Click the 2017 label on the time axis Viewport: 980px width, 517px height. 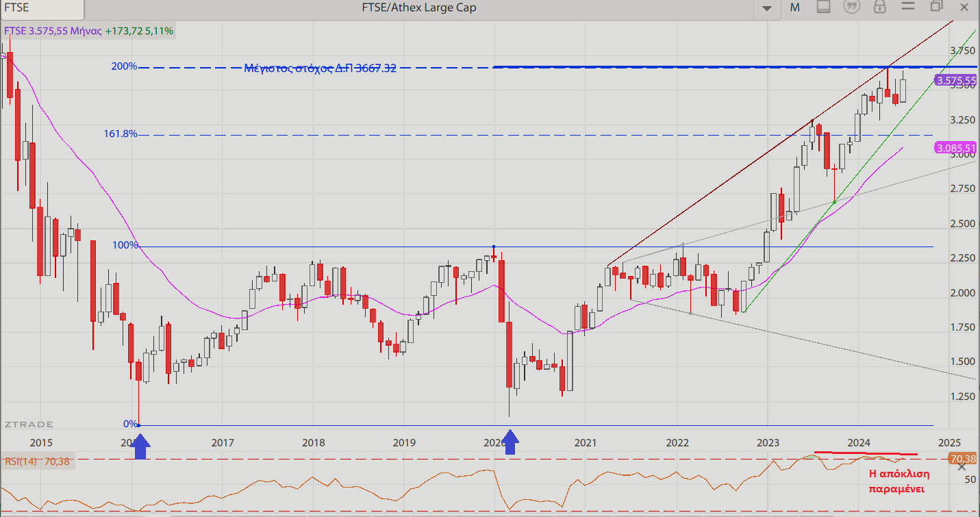[223, 443]
